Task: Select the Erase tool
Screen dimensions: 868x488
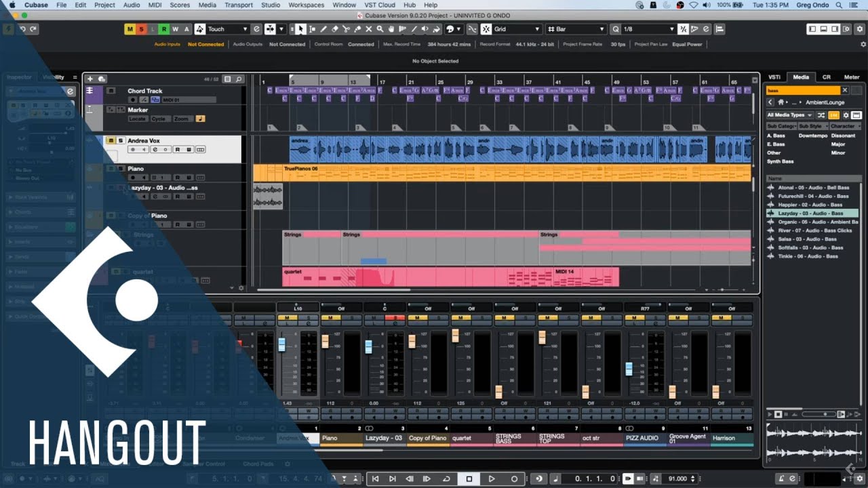Action: pos(334,29)
